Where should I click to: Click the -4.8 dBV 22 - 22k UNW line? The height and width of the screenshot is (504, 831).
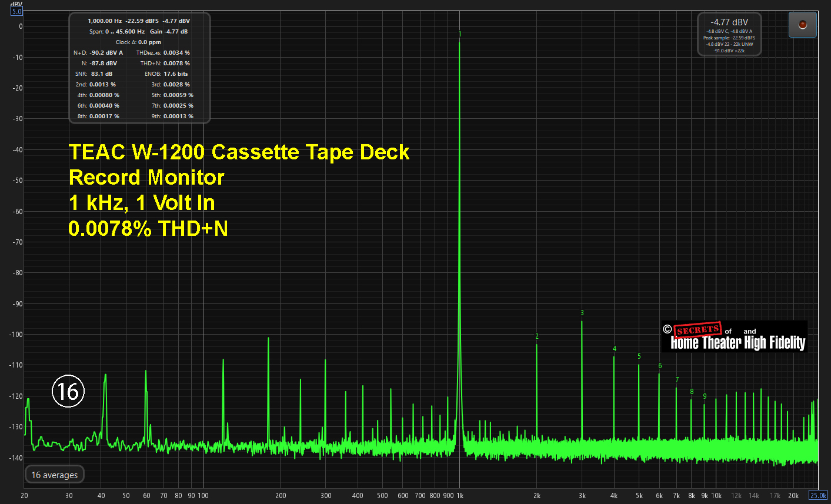729,44
